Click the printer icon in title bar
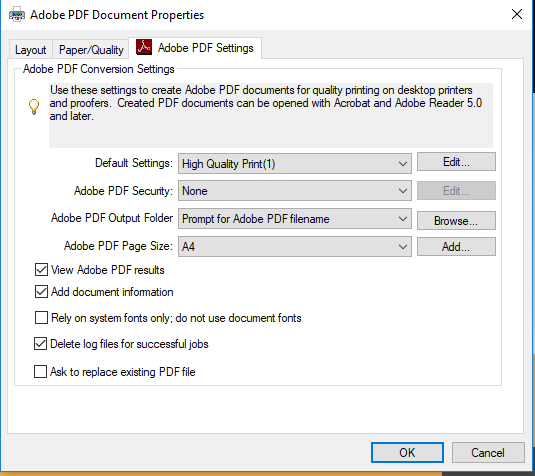535x476 pixels. tap(17, 15)
